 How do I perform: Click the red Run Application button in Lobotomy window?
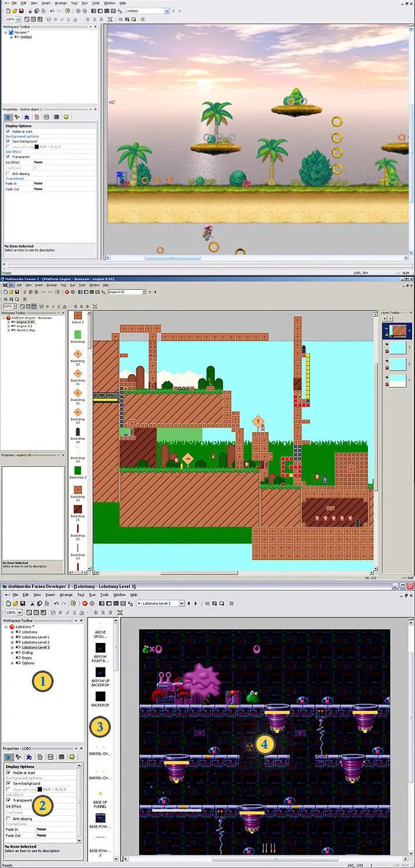[84, 603]
